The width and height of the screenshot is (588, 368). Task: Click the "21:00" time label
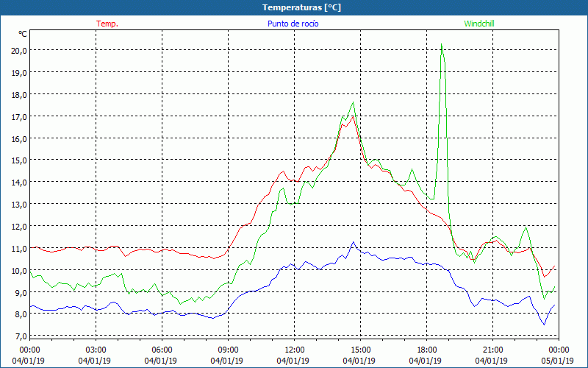(x=492, y=350)
